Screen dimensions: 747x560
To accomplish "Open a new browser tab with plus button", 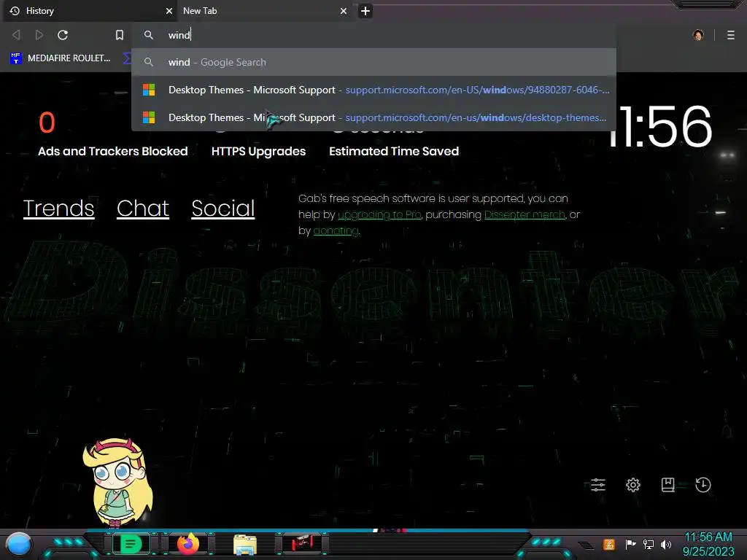I will pyautogui.click(x=365, y=11).
